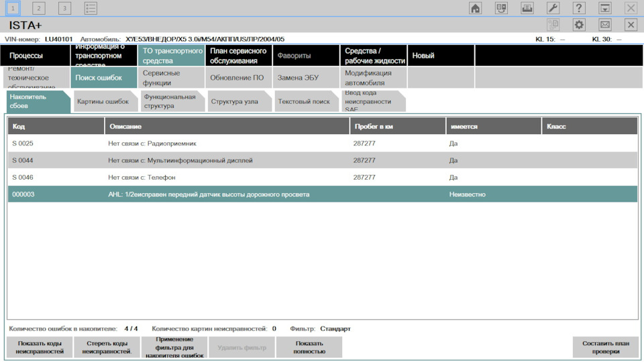The image size is (644, 362).
Task: Open operation step 1 icon
Action: 13,8
